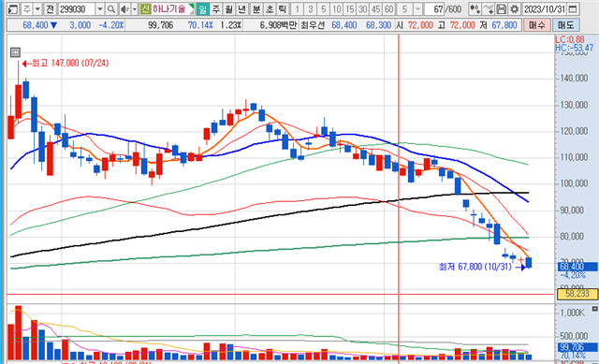Click the grid table icon on the chart
Viewport: 599px width, 364px height.
click(15, 52)
